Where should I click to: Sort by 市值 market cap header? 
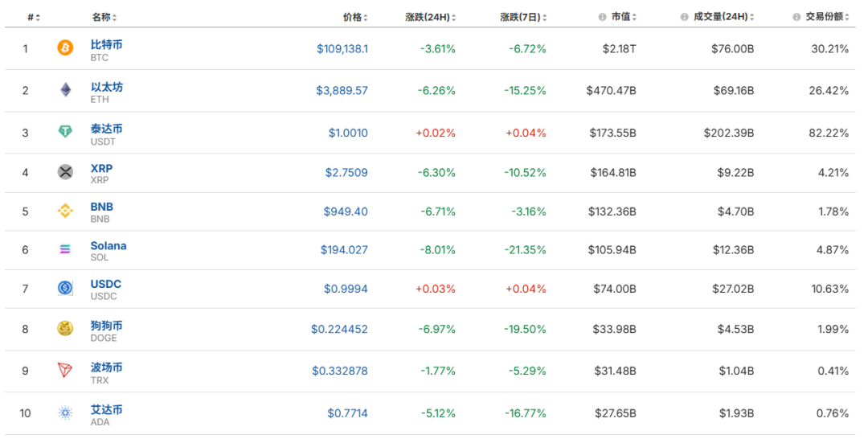tap(620, 17)
